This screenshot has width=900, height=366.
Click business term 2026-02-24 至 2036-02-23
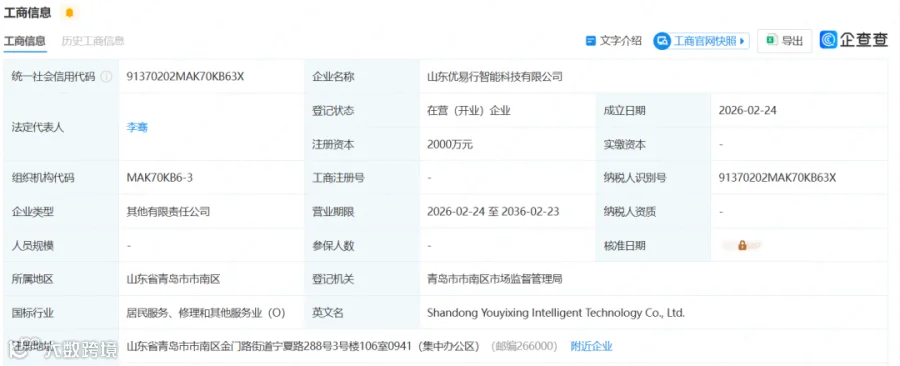(493, 212)
